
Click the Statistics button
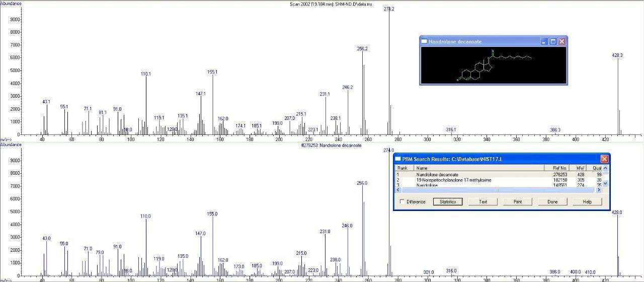tap(448, 201)
